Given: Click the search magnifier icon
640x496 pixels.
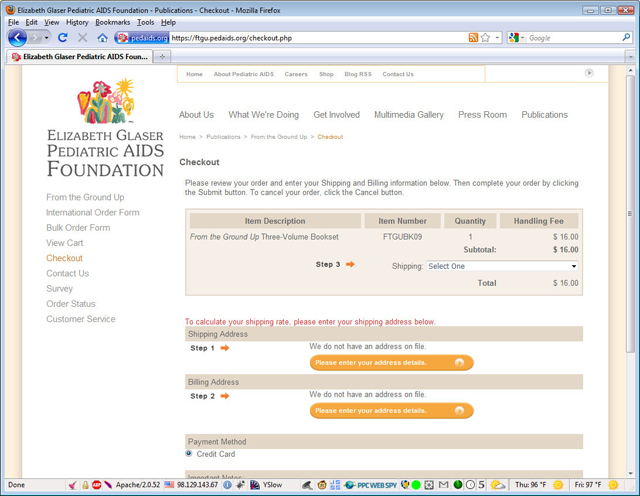Looking at the screenshot, I should 626,38.
